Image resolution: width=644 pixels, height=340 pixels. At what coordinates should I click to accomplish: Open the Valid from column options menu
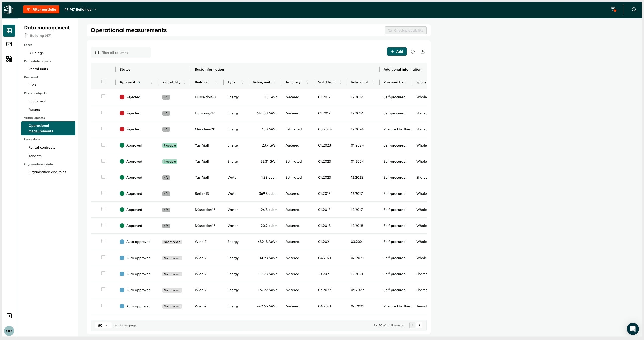pyautogui.click(x=340, y=82)
